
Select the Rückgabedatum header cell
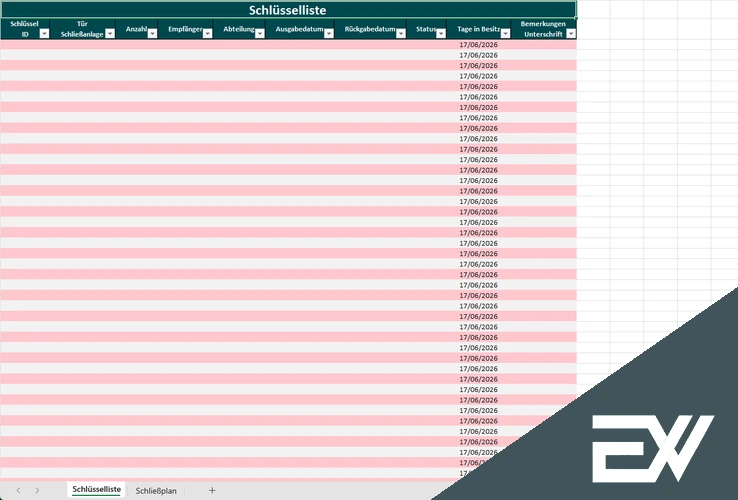(x=370, y=29)
